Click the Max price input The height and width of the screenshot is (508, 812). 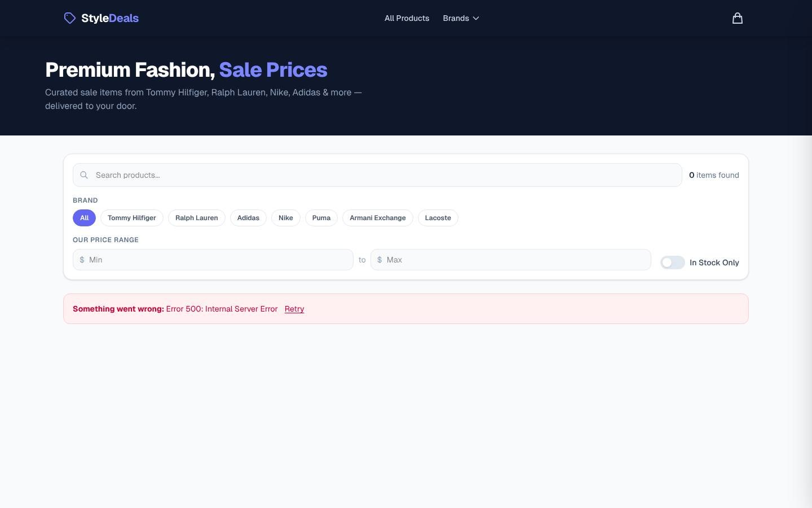click(x=511, y=260)
